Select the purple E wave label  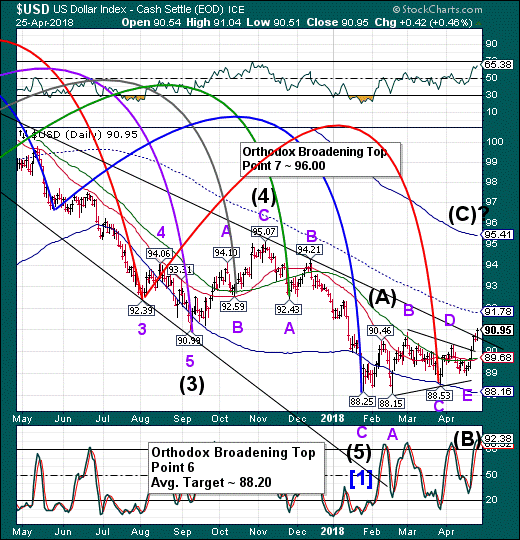[x=467, y=395]
